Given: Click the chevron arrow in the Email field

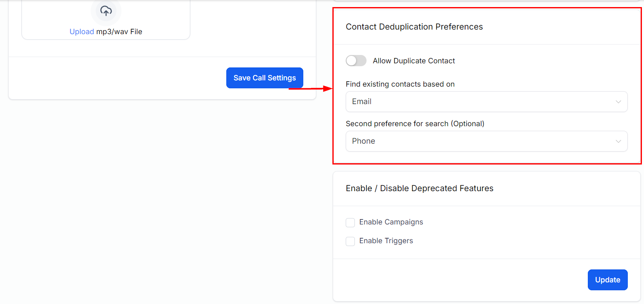Looking at the screenshot, I should coord(618,102).
